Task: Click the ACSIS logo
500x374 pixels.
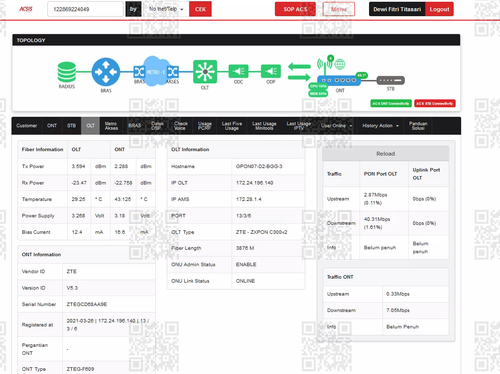Action: pyautogui.click(x=26, y=9)
